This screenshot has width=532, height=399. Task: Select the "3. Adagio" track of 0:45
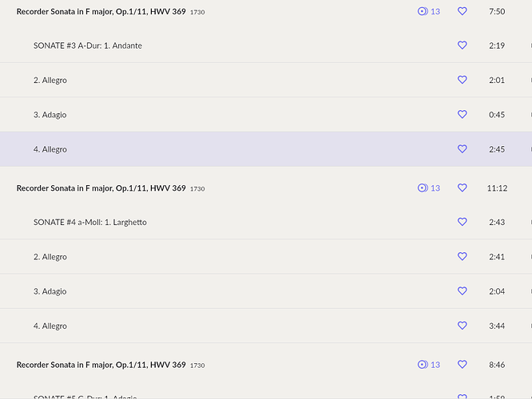pyautogui.click(x=50, y=115)
